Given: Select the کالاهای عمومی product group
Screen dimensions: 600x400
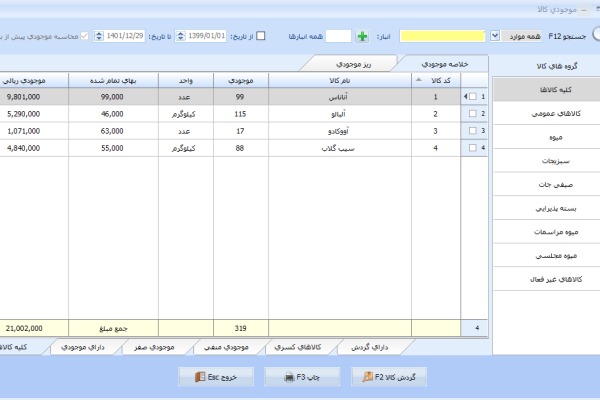Looking at the screenshot, I should click(x=547, y=113).
